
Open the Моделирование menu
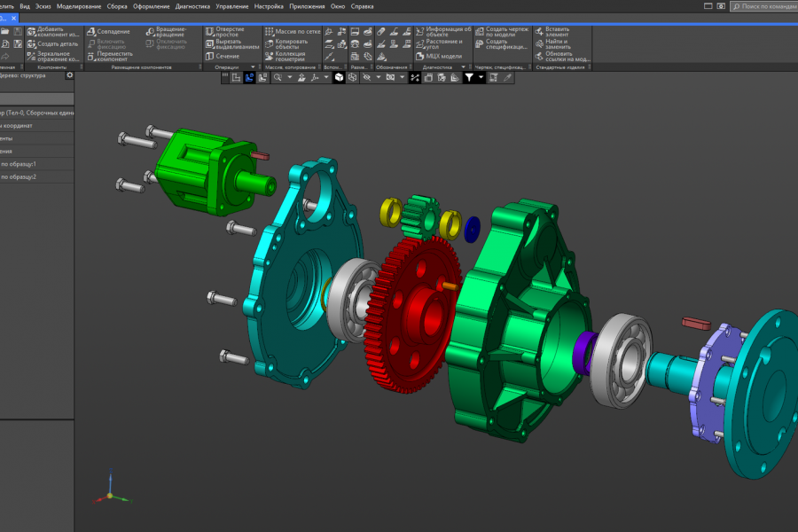click(79, 6)
